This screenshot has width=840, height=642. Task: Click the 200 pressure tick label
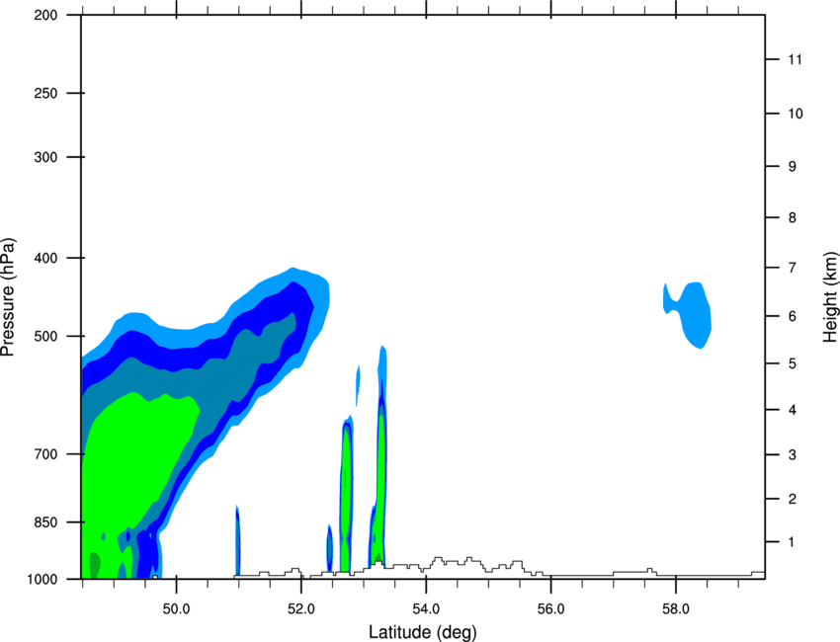45,15
